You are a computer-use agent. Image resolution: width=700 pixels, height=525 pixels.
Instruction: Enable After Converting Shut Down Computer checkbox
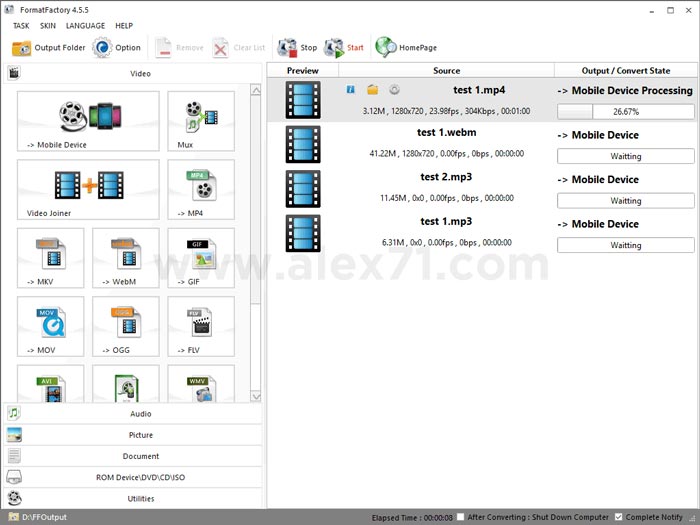(x=461, y=517)
